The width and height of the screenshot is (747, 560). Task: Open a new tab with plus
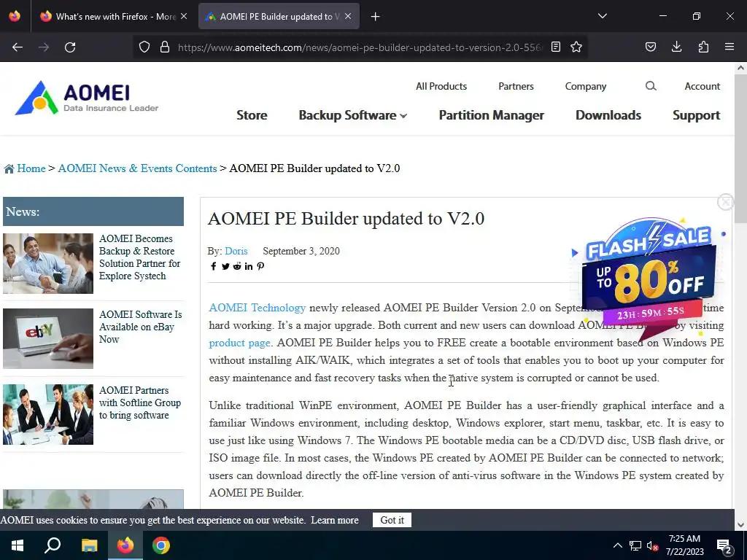(376, 17)
